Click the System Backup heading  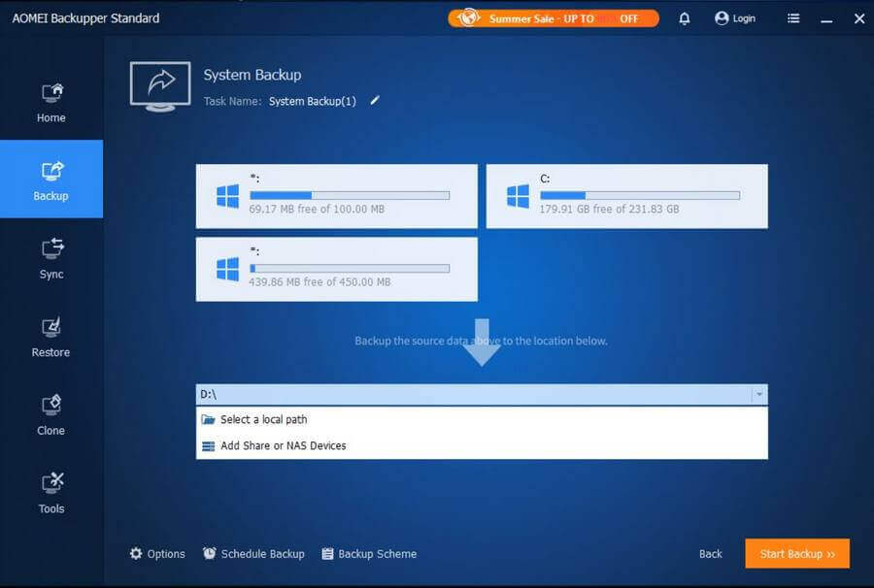click(x=252, y=75)
